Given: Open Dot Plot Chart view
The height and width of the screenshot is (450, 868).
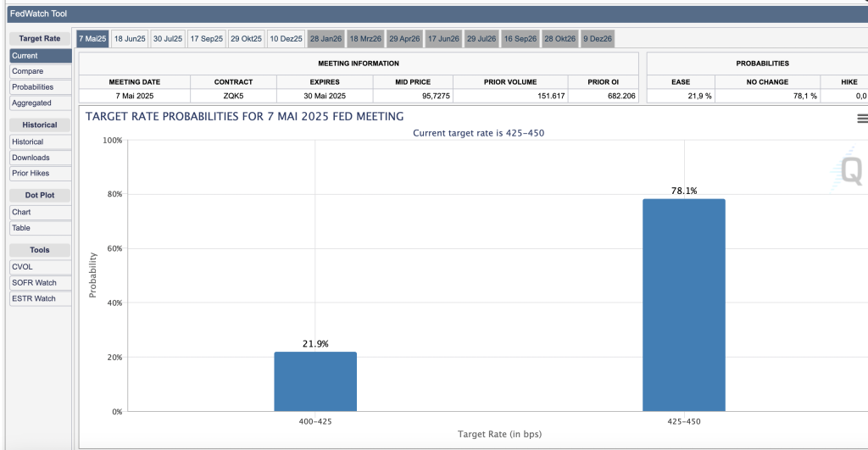Looking at the screenshot, I should (x=40, y=213).
